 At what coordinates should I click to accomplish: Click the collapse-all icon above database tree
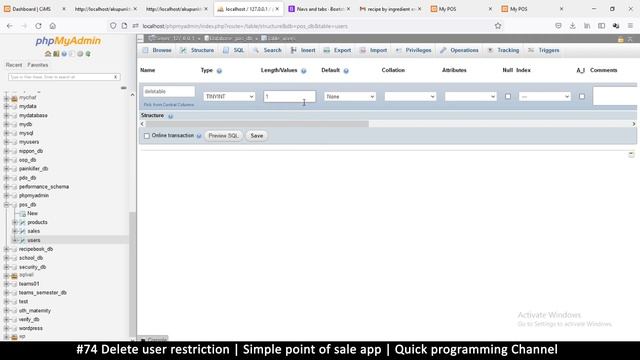tap(123, 88)
